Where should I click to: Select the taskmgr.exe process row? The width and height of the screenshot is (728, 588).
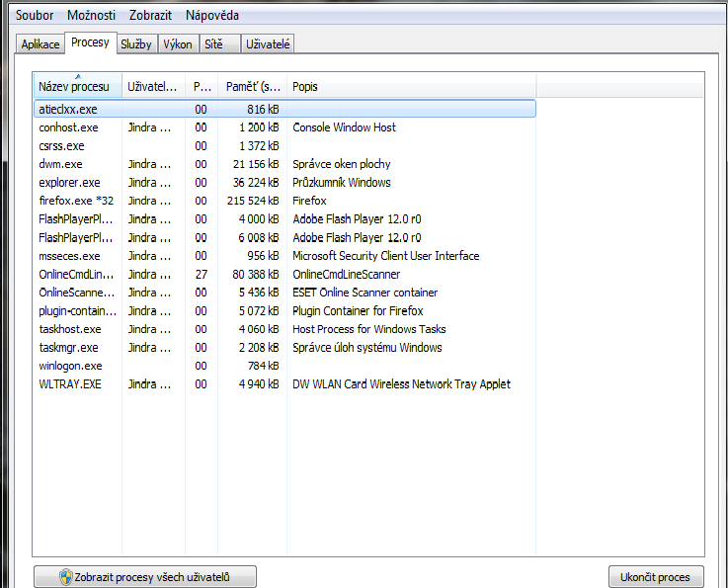[x=69, y=348]
